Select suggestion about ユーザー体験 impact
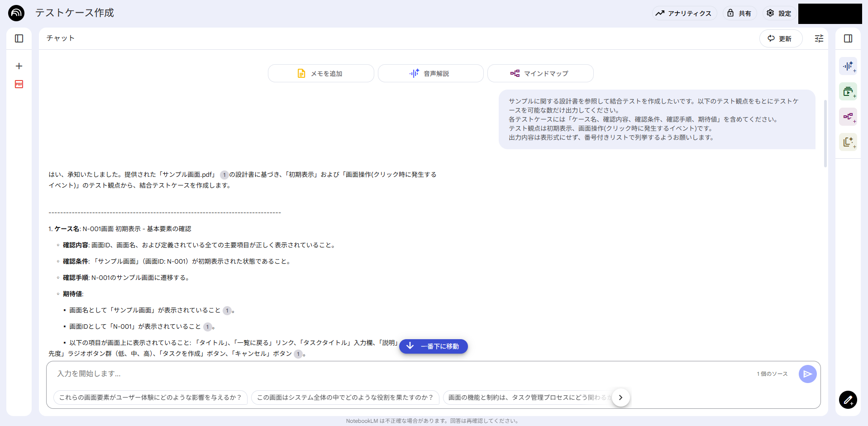The height and width of the screenshot is (426, 868). click(x=150, y=398)
